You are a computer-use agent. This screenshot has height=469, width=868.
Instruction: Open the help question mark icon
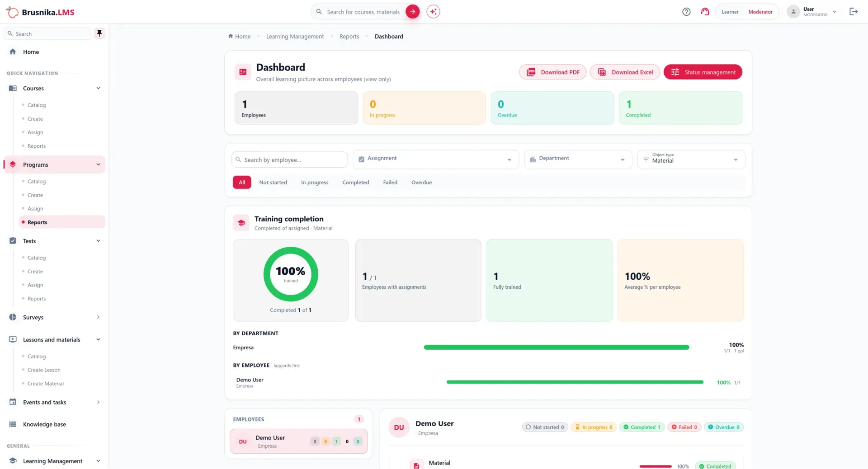[686, 12]
